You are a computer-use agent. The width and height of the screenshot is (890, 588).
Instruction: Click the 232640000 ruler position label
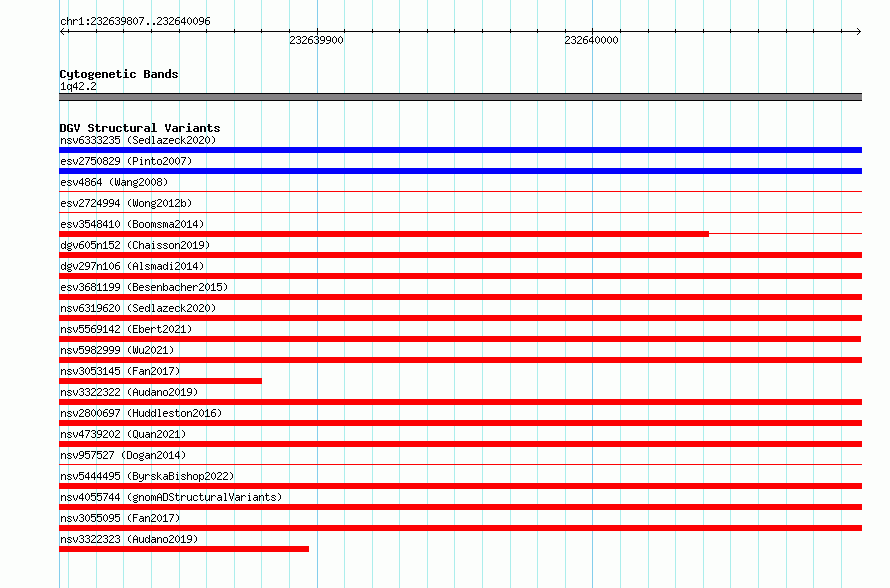(591, 40)
